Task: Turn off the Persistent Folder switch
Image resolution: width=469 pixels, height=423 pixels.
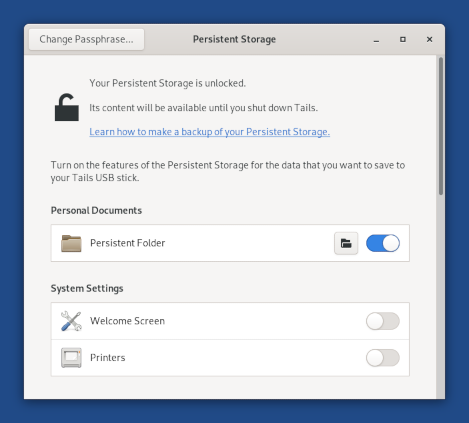Action: (383, 243)
